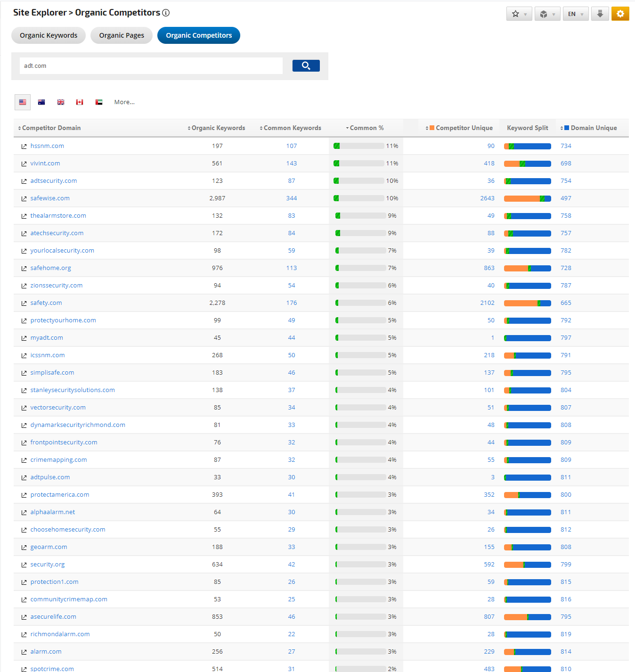Viewport: 635px width, 672px height.
Task: Click the keyword split bar for safety.com
Action: pos(527,303)
